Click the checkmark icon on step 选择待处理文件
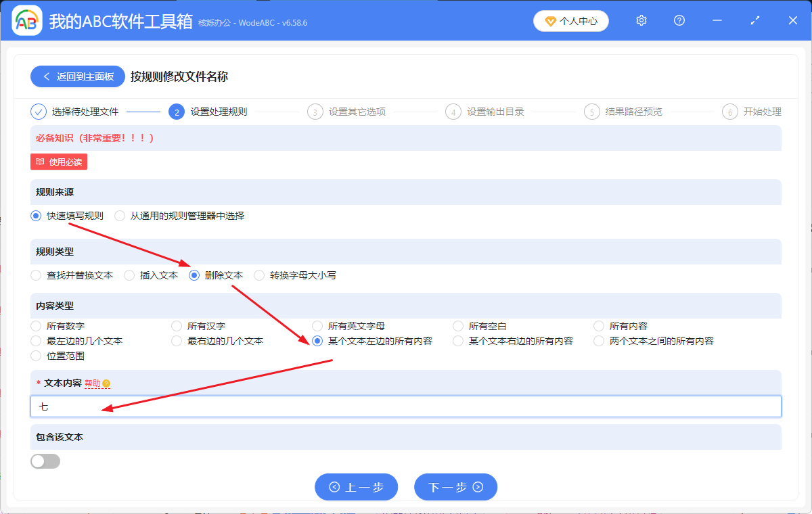This screenshot has width=812, height=514. tap(39, 112)
